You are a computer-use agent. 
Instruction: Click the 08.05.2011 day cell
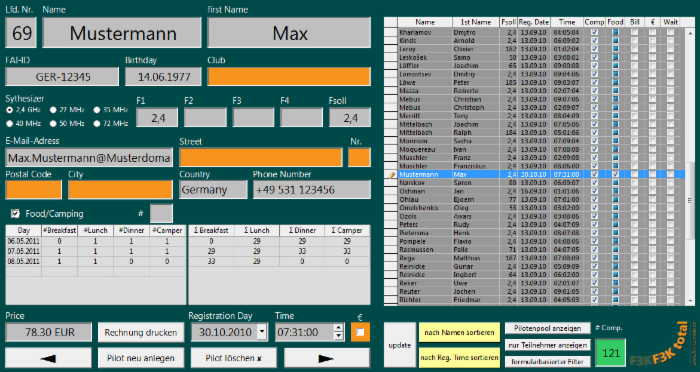(x=23, y=261)
